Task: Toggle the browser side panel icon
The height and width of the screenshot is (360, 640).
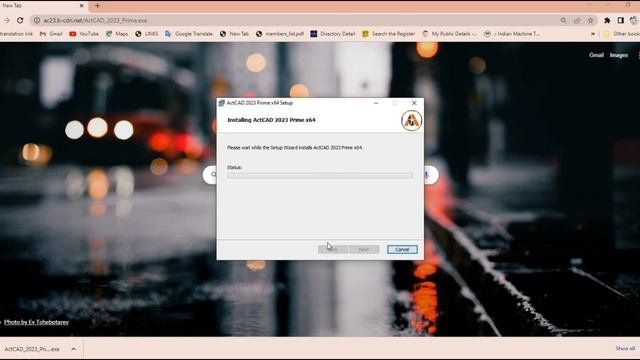Action: [620, 20]
